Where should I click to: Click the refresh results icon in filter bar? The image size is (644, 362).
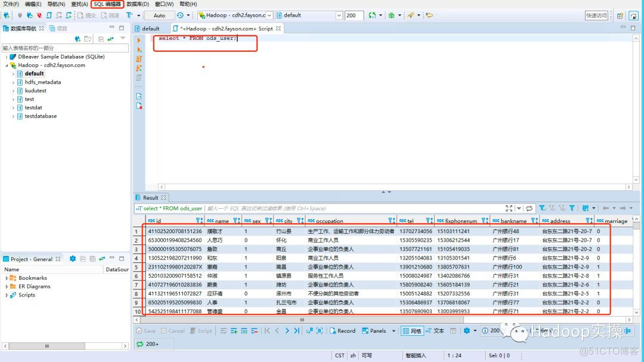pyautogui.click(x=529, y=208)
